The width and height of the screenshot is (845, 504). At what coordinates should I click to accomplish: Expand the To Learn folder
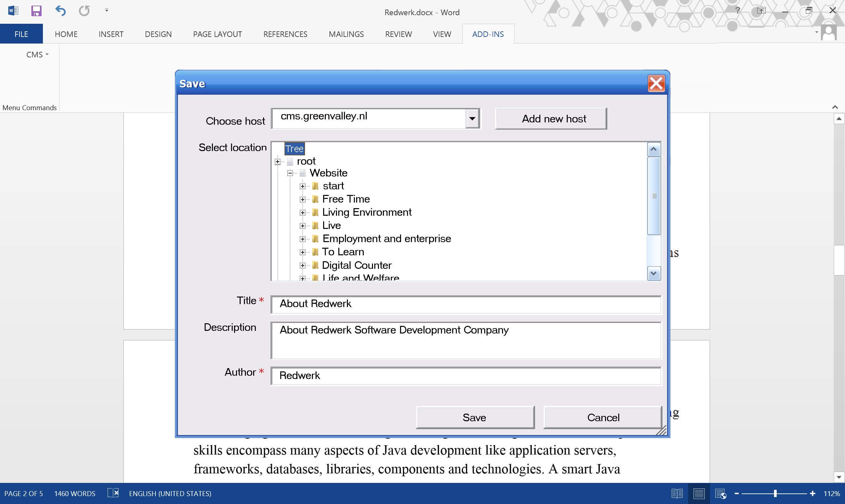[x=302, y=252]
